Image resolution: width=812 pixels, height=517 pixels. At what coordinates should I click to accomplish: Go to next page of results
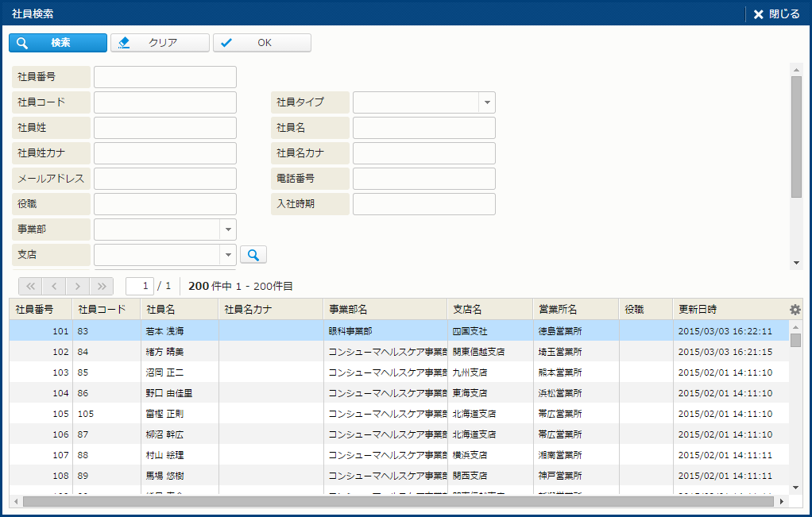78,286
